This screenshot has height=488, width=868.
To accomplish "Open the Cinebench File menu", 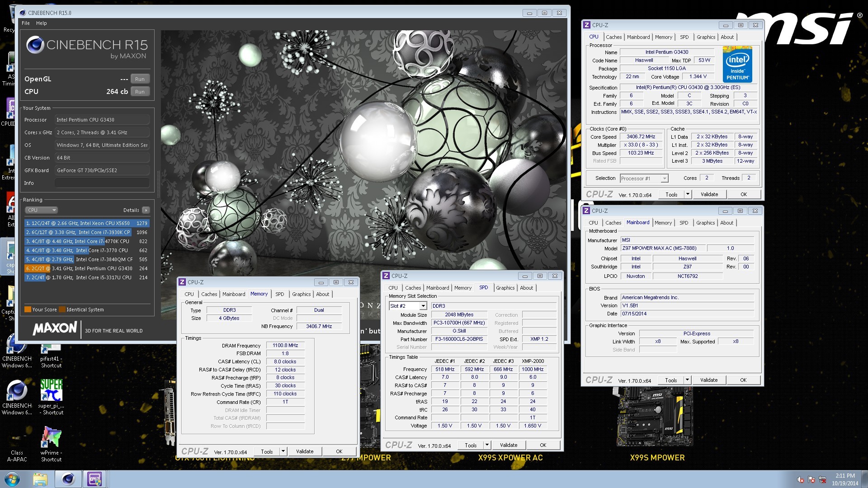I will [26, 23].
